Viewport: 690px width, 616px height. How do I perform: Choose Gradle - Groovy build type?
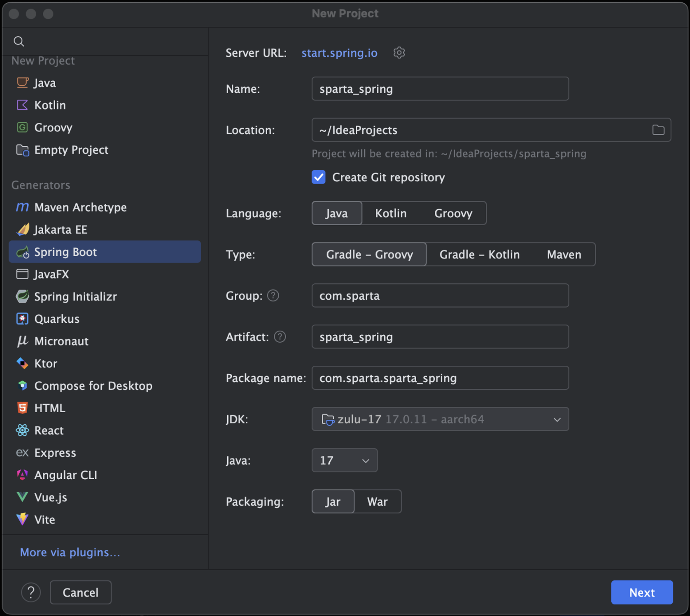369,254
